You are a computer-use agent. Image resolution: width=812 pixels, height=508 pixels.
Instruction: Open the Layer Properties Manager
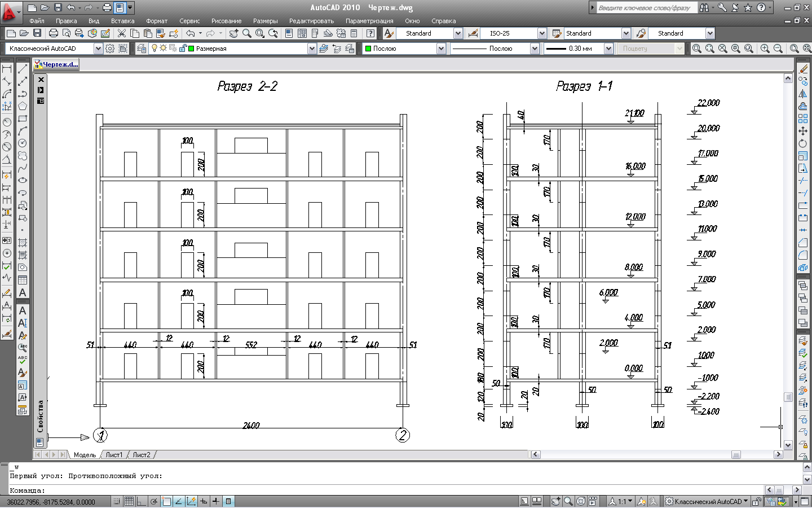(142, 49)
